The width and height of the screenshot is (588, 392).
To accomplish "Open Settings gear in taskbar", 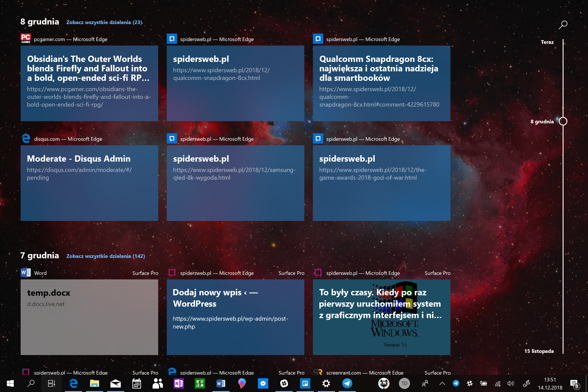I will tap(326, 383).
